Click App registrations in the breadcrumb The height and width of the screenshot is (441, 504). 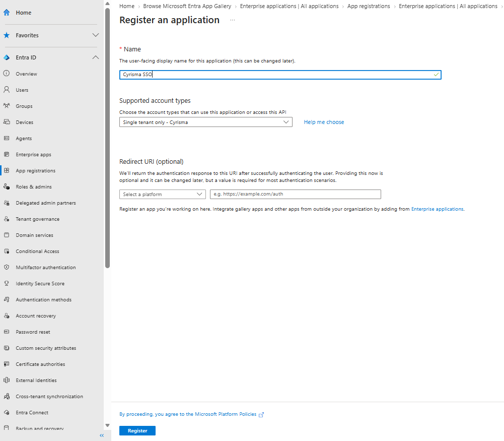click(369, 6)
